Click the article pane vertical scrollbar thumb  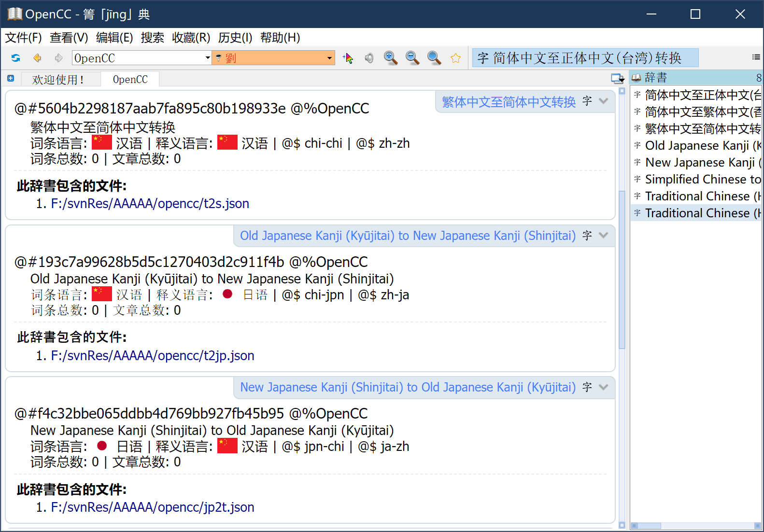pos(622,269)
